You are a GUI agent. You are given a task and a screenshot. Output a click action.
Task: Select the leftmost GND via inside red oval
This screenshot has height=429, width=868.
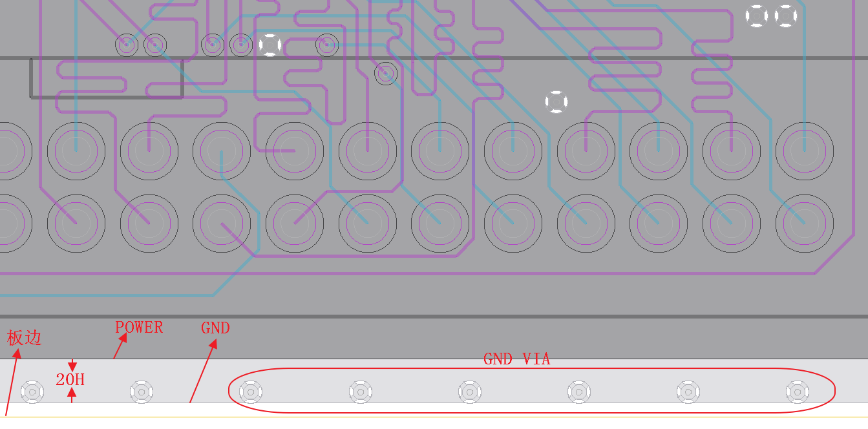(251, 392)
